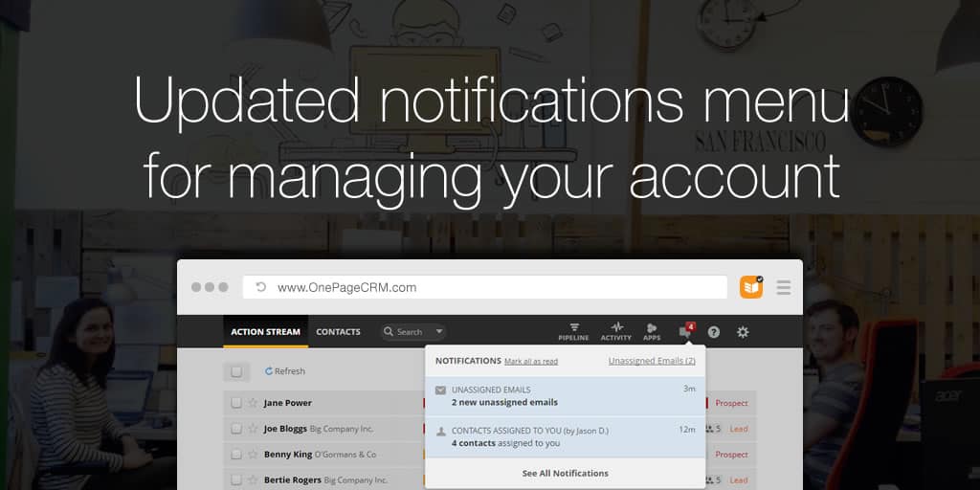Viewport: 980px width, 490px height.
Task: Click the envelope icon for unassigned emails
Action: tap(440, 390)
